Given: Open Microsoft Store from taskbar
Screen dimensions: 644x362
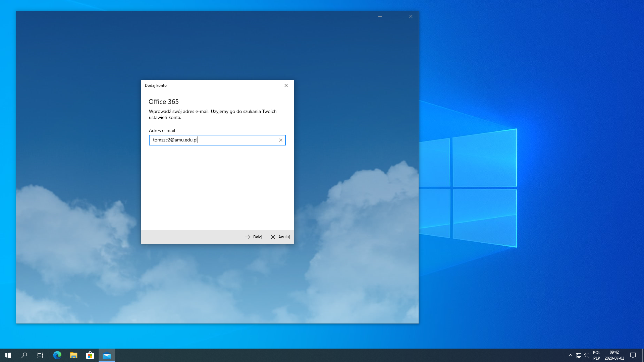Looking at the screenshot, I should pyautogui.click(x=90, y=355).
